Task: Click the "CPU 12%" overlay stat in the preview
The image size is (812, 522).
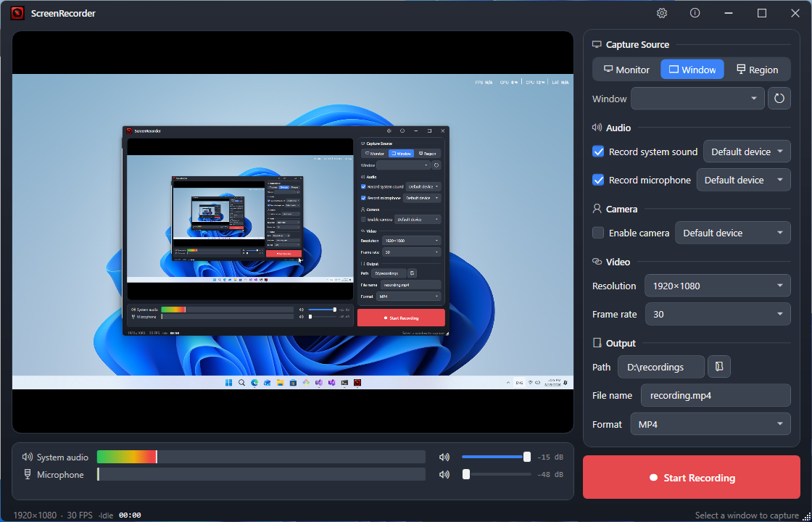Action: [x=536, y=83]
